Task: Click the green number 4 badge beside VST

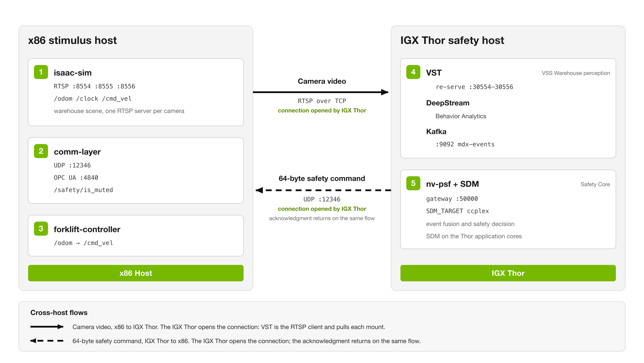Action: point(413,72)
